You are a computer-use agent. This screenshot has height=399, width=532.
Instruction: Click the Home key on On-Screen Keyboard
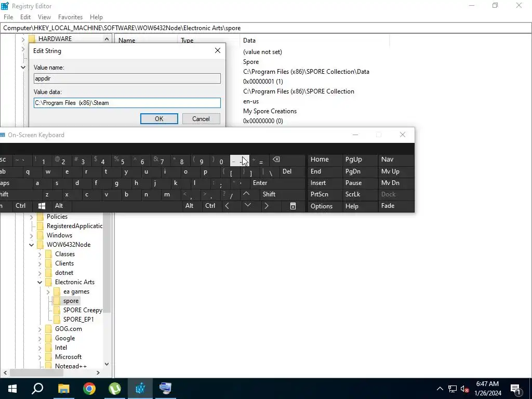(320, 159)
